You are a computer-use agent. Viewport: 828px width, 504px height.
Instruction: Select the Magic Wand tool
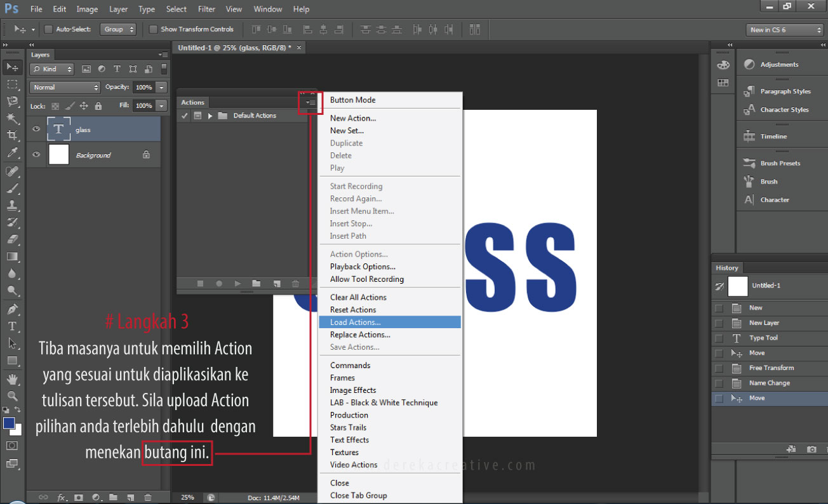[x=12, y=118]
